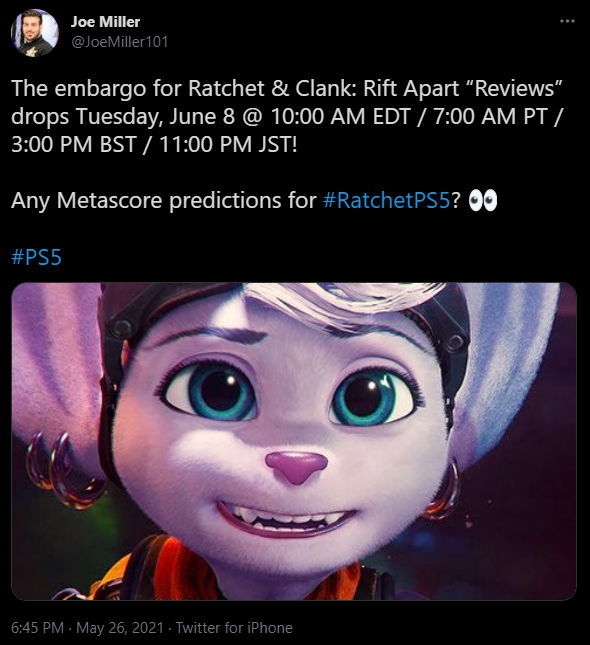Enlarge the Rivet character image
Viewport: 590px width, 645px height.
coord(294,441)
